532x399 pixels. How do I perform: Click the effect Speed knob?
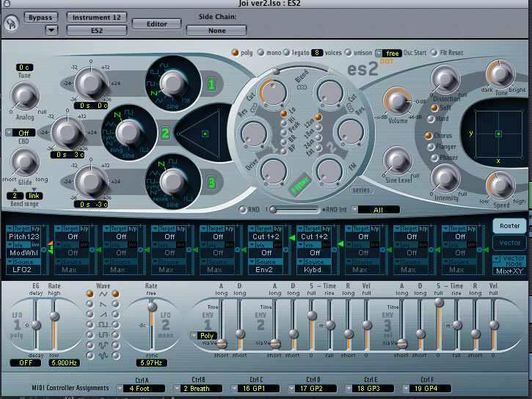point(500,186)
